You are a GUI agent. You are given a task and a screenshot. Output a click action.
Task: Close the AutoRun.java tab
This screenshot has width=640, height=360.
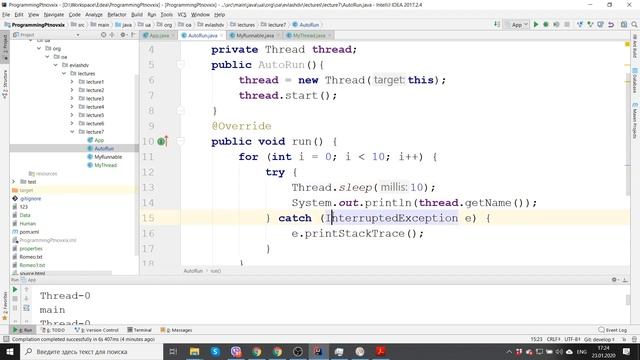click(222, 36)
